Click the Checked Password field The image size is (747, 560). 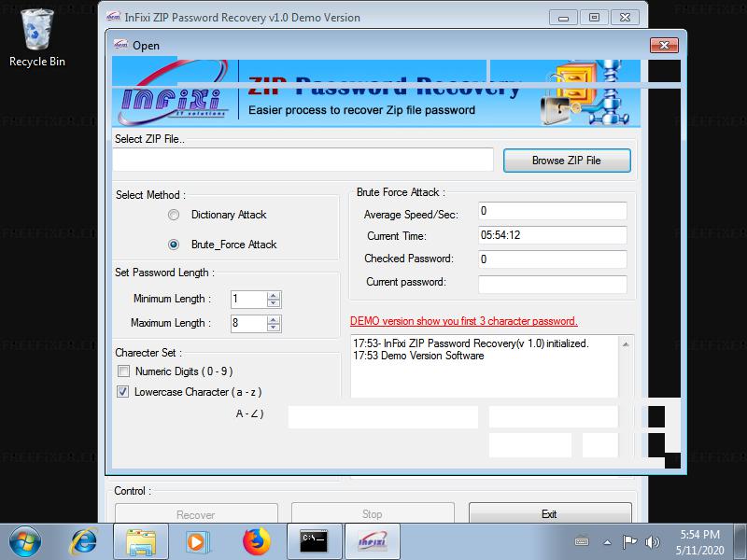pos(553,259)
